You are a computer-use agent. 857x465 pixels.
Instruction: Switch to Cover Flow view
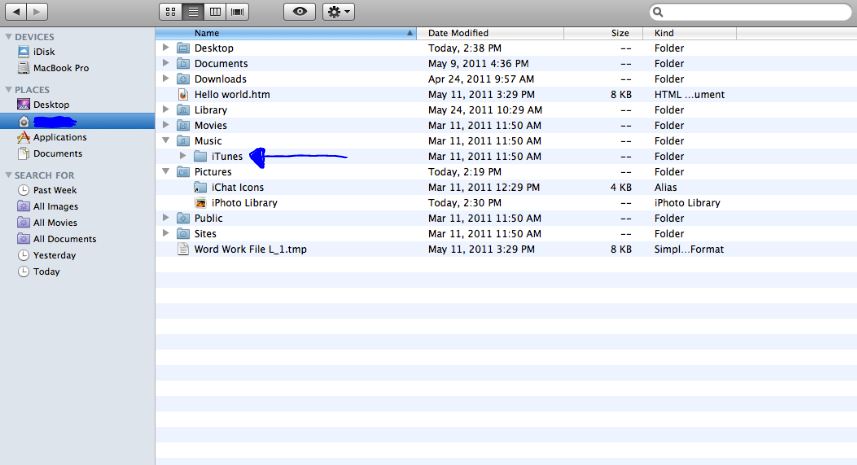238,12
